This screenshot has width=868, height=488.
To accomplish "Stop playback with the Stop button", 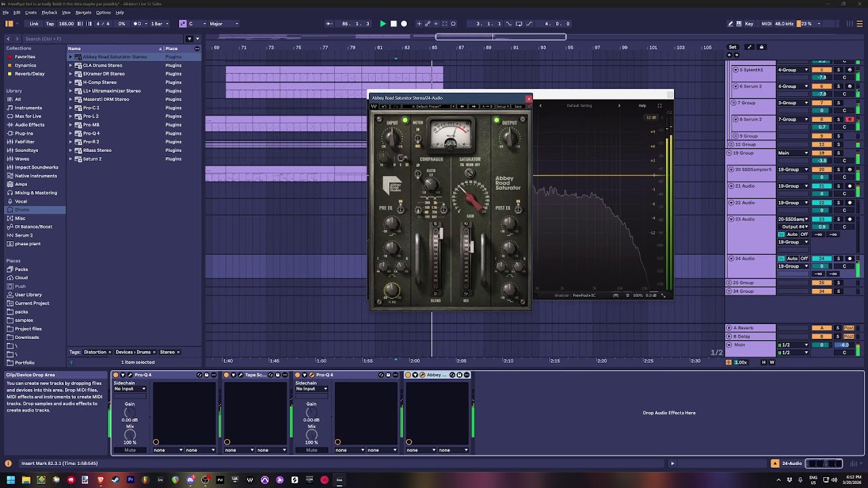I will 393,24.
